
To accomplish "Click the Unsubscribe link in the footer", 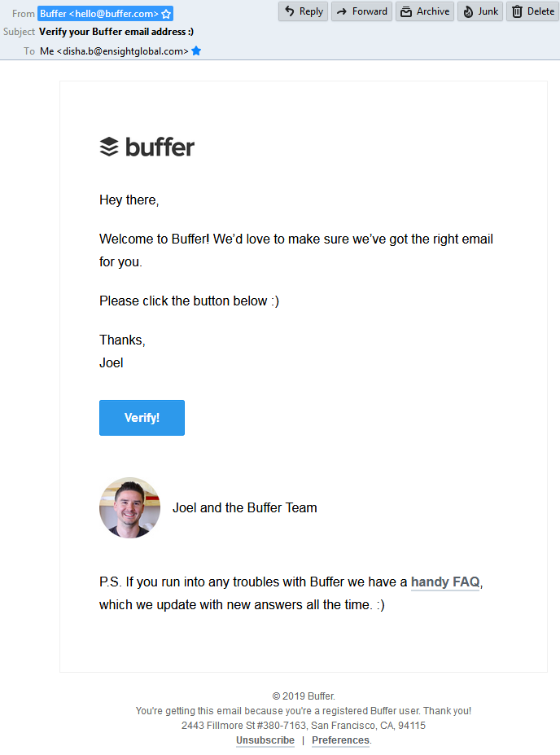I will tap(265, 740).
